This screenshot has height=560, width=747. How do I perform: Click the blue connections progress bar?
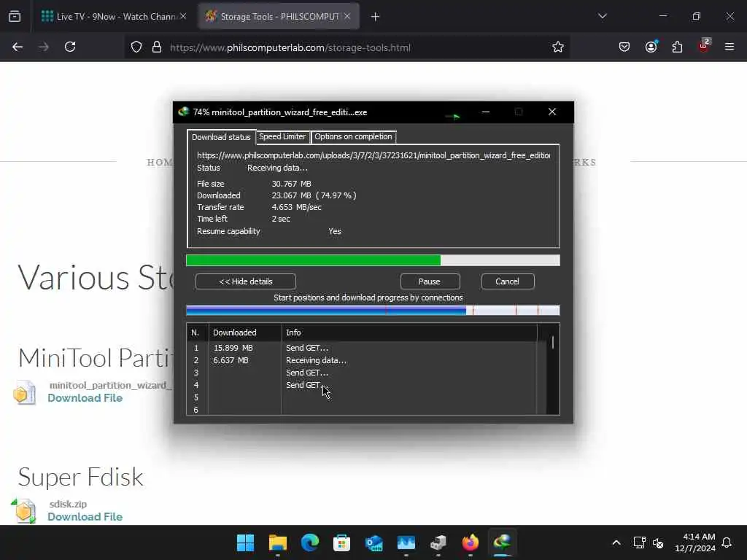(373, 311)
